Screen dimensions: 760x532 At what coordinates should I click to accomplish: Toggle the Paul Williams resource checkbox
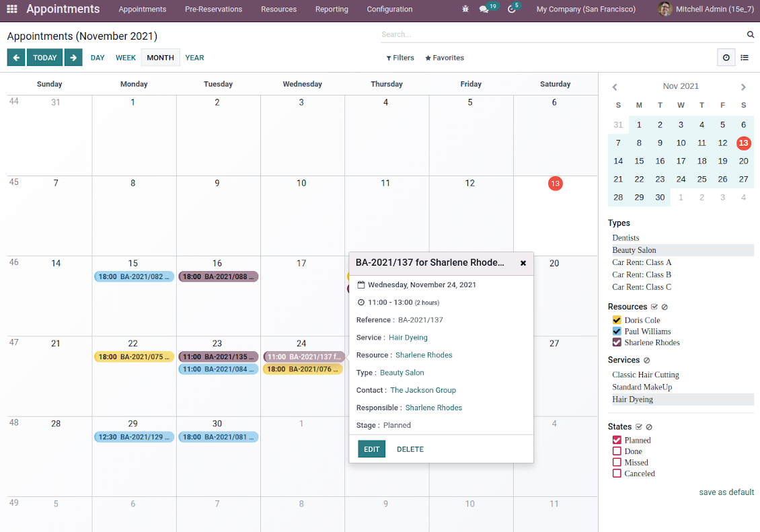point(617,332)
